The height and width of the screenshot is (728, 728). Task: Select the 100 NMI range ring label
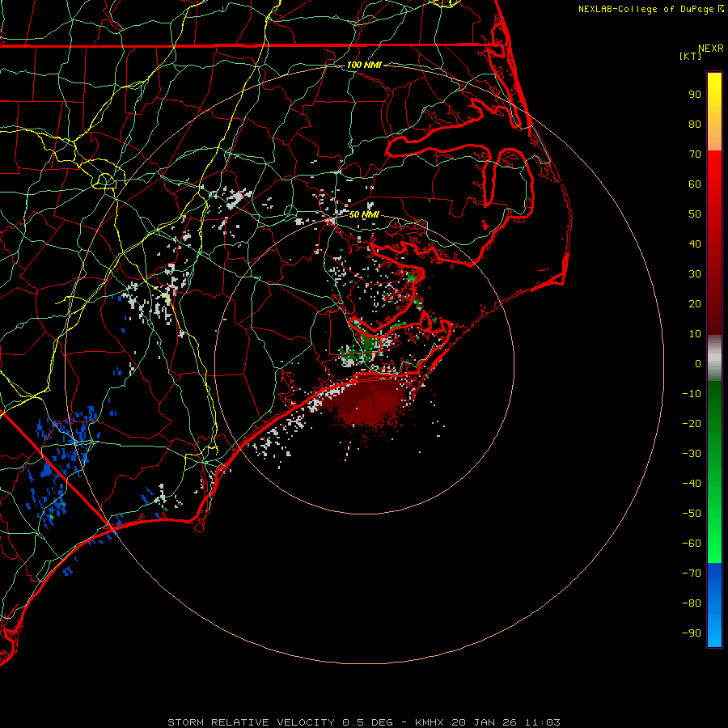pos(364,65)
